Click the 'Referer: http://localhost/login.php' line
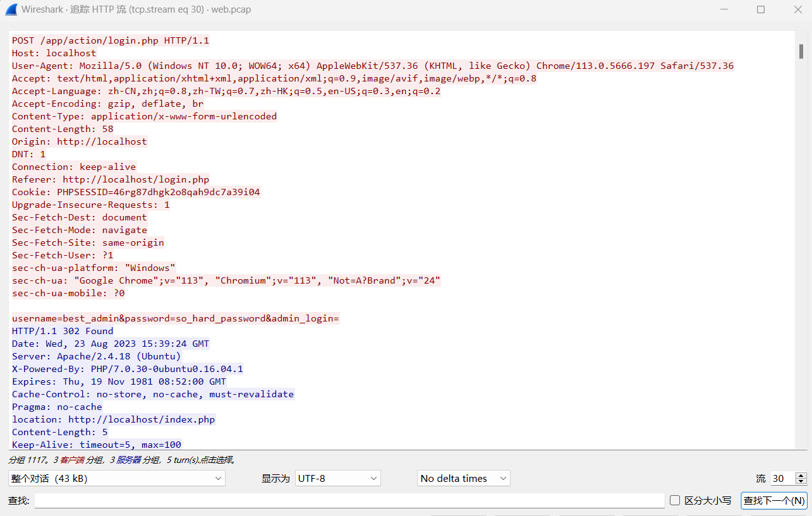Screen dimensions: 812x516 111,179
